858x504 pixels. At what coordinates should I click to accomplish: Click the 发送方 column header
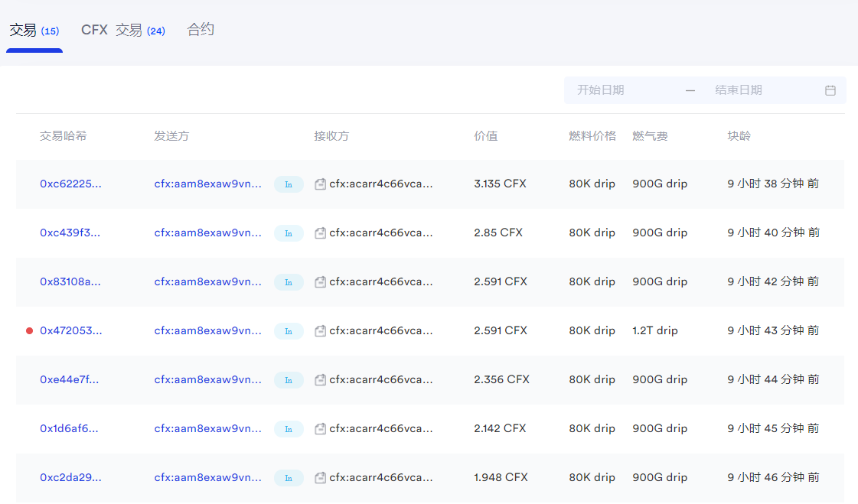pyautogui.click(x=171, y=136)
